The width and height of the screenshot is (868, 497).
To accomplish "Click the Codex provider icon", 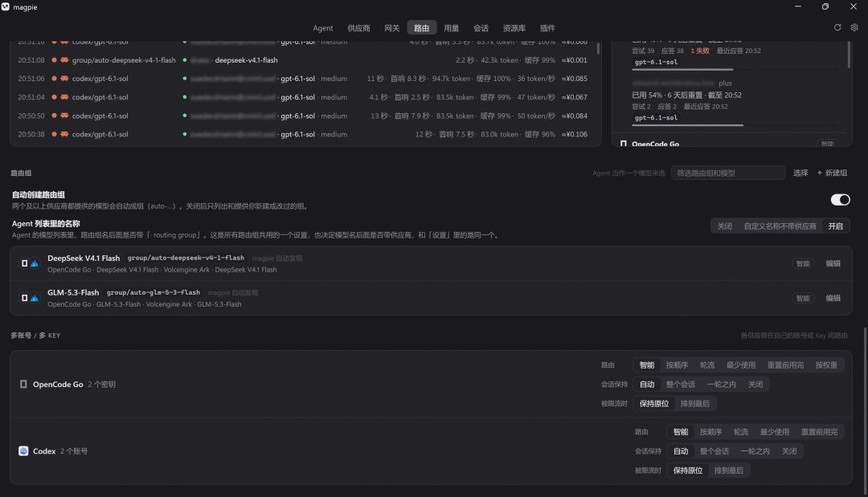I will (23, 451).
